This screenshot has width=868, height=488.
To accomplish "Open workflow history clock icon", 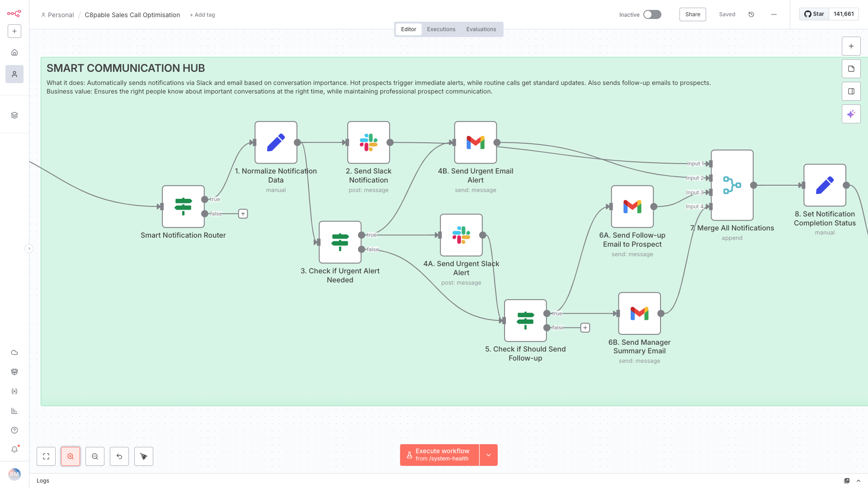I will 751,14.
